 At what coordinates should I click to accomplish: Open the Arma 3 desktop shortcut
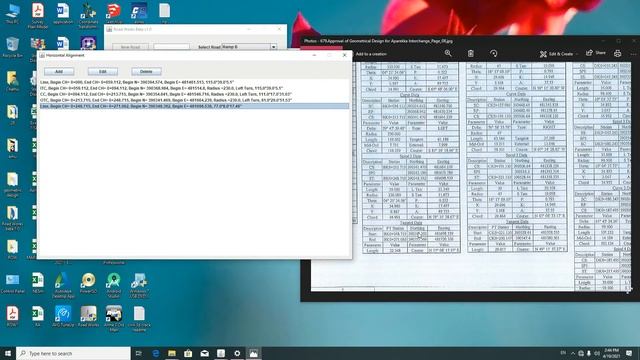[x=114, y=318]
